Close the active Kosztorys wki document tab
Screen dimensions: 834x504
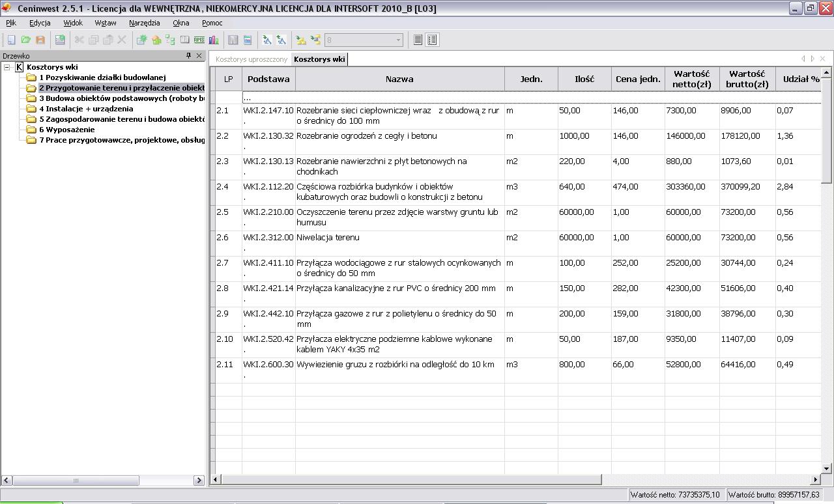tap(822, 59)
